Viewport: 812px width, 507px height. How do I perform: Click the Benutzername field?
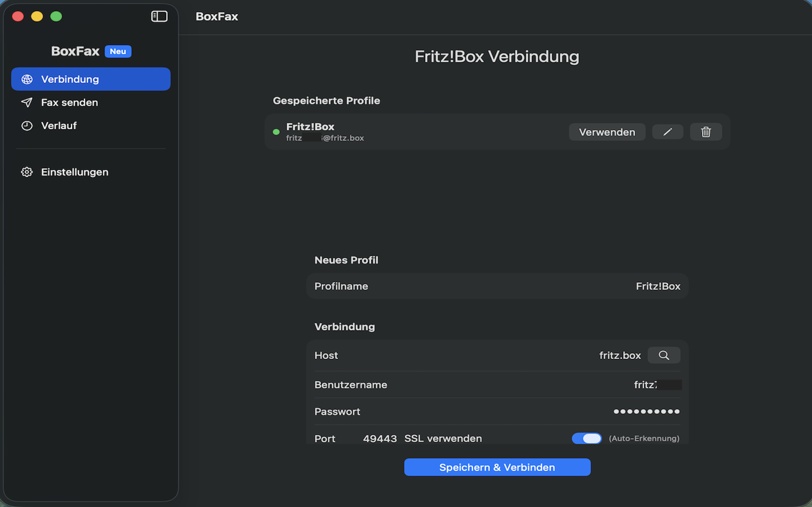(646, 385)
